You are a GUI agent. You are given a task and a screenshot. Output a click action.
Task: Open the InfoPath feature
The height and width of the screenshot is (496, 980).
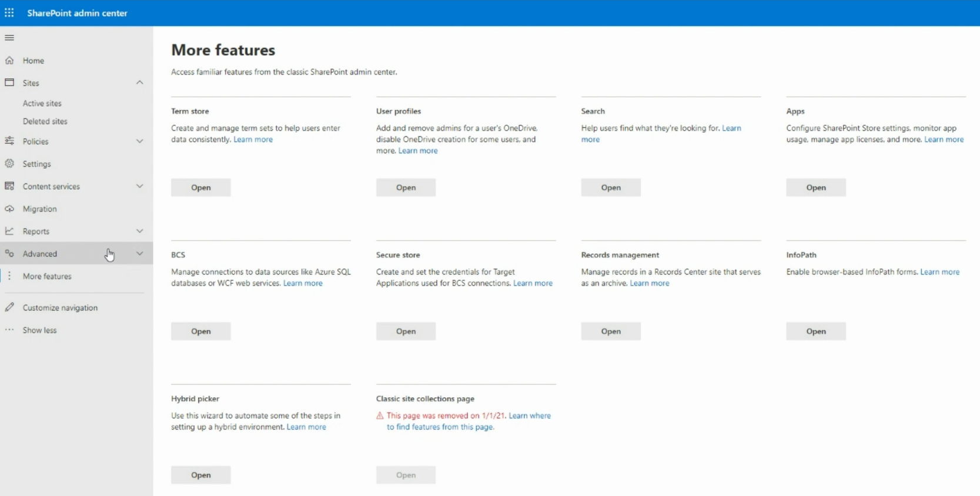pyautogui.click(x=816, y=331)
